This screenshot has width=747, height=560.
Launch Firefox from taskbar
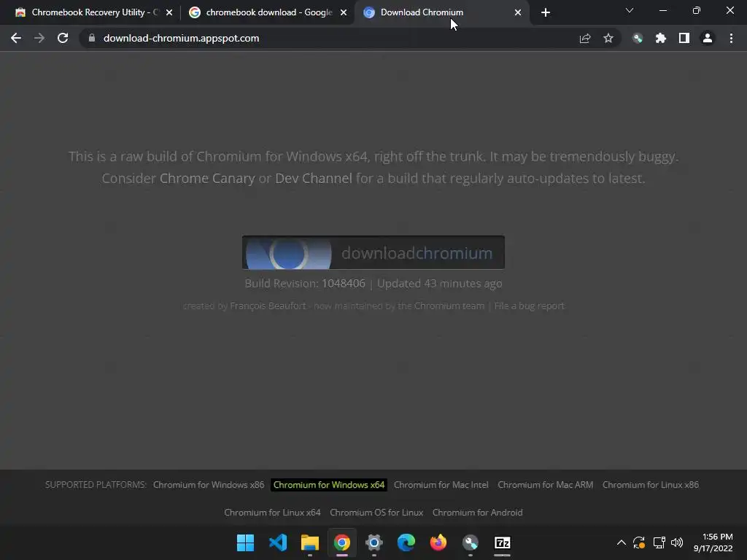[x=438, y=542]
